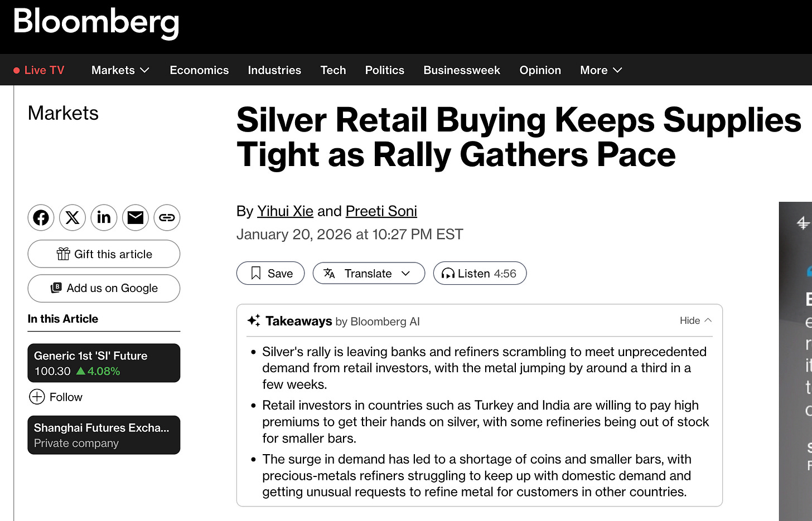Share article on Facebook
The width and height of the screenshot is (812, 521).
pos(41,217)
